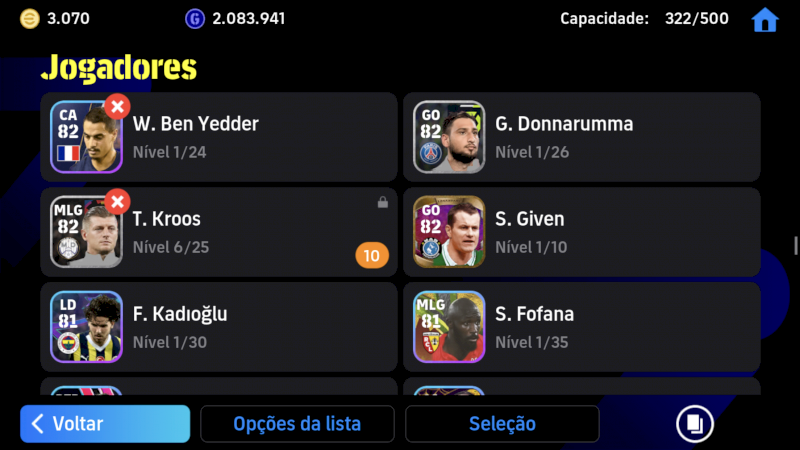
Task: Open the home icon
Action: (764, 19)
